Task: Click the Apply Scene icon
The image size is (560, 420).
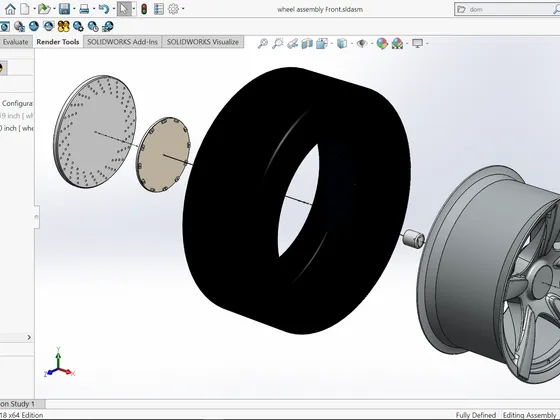Action: (397, 44)
